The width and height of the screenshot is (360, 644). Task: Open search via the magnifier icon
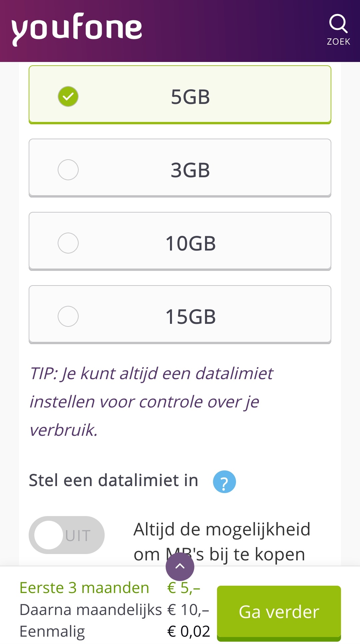click(x=338, y=23)
